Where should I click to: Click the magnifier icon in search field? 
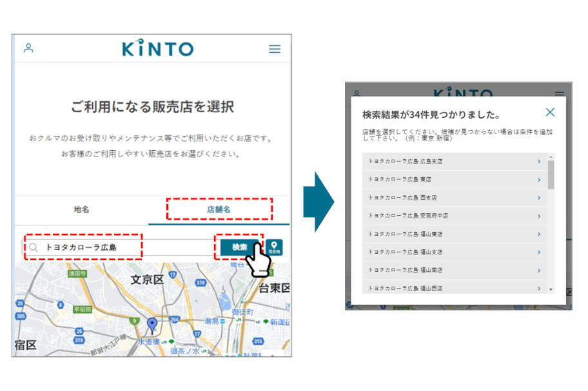click(x=34, y=247)
